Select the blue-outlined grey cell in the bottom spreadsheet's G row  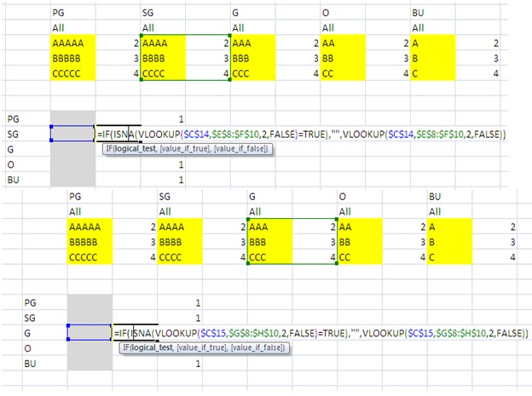coord(90,333)
